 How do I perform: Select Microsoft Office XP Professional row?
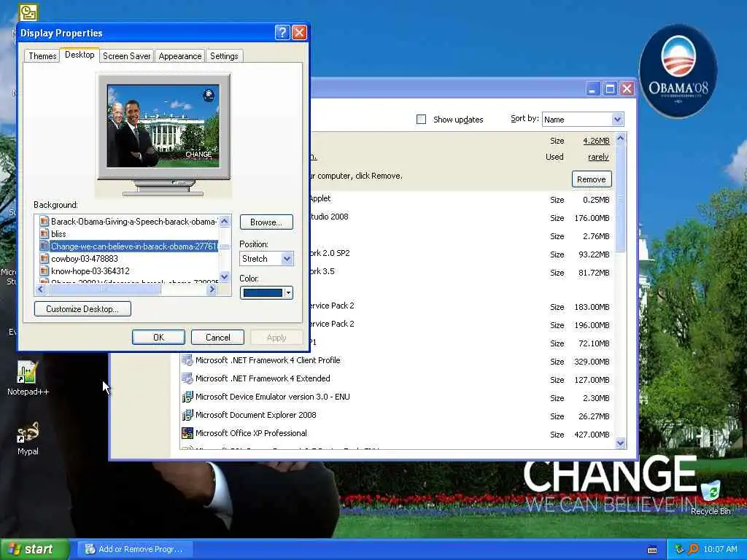click(x=397, y=433)
